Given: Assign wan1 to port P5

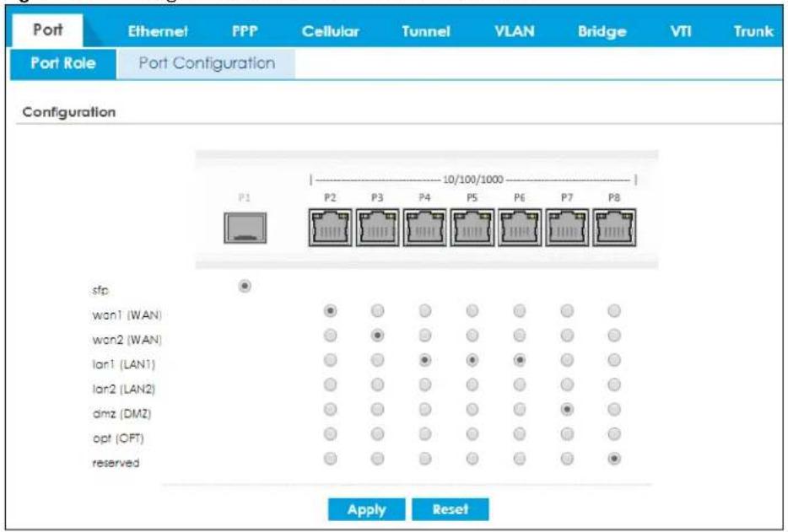Looking at the screenshot, I should tap(472, 310).
